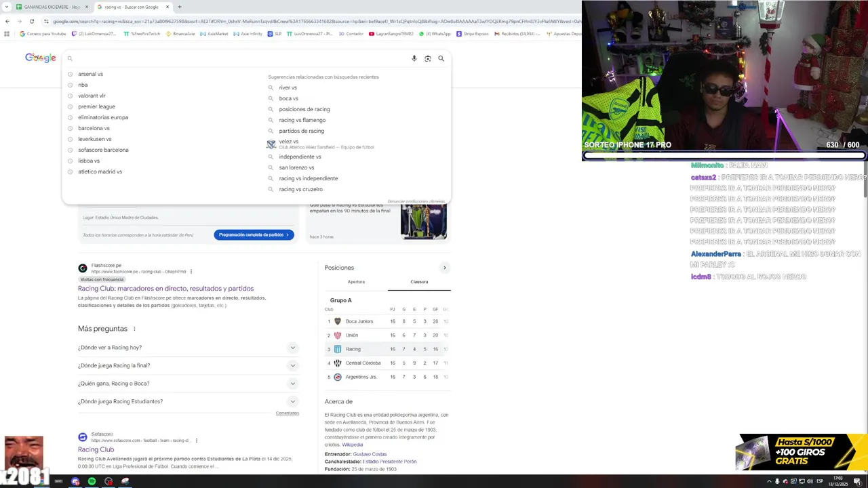Open Flashscore 'Racing Club: marcadores en directo' result

click(x=165, y=288)
